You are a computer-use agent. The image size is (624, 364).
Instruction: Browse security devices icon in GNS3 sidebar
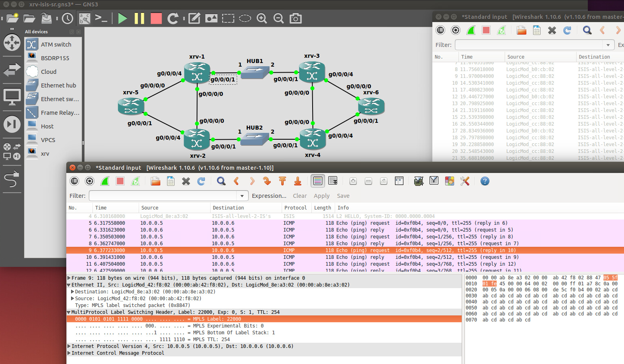click(12, 124)
